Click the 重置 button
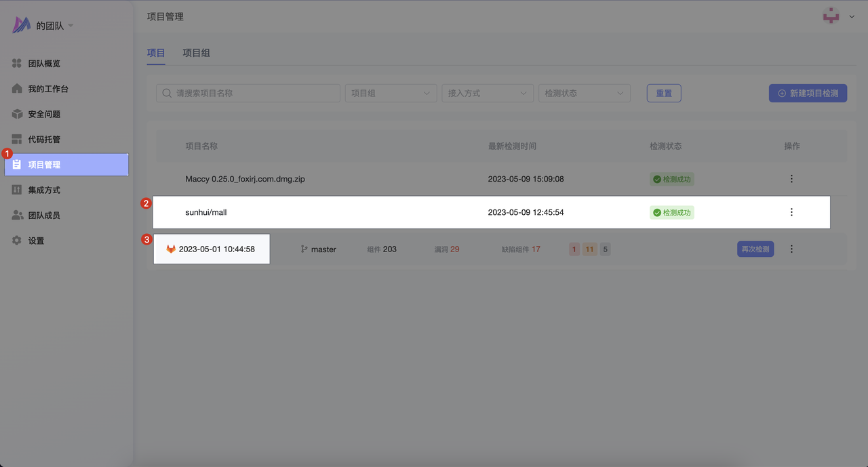The height and width of the screenshot is (467, 868). [664, 93]
